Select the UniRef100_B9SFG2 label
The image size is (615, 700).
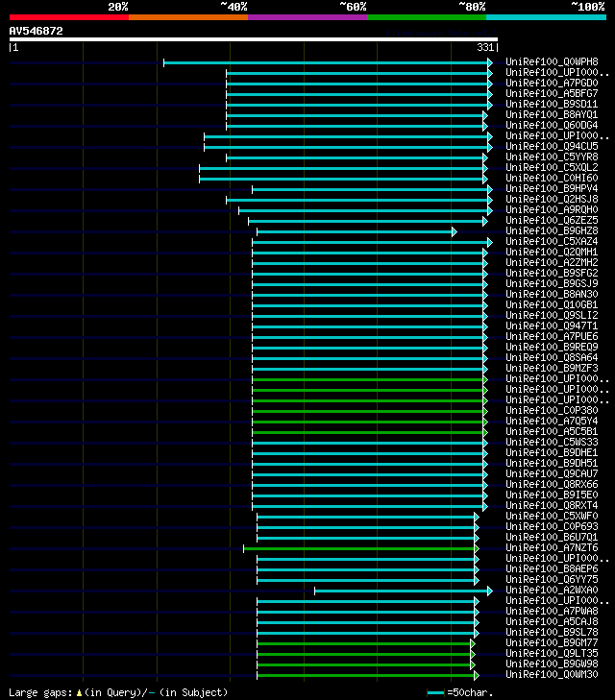tap(552, 274)
